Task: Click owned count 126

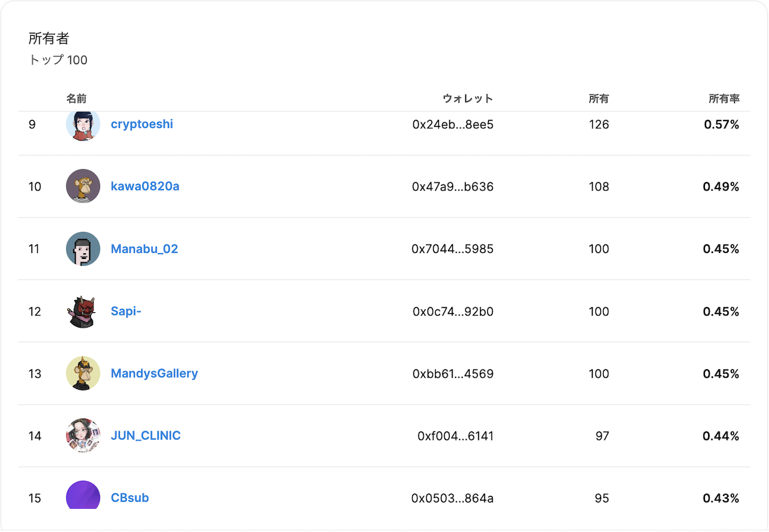Action: click(x=599, y=124)
